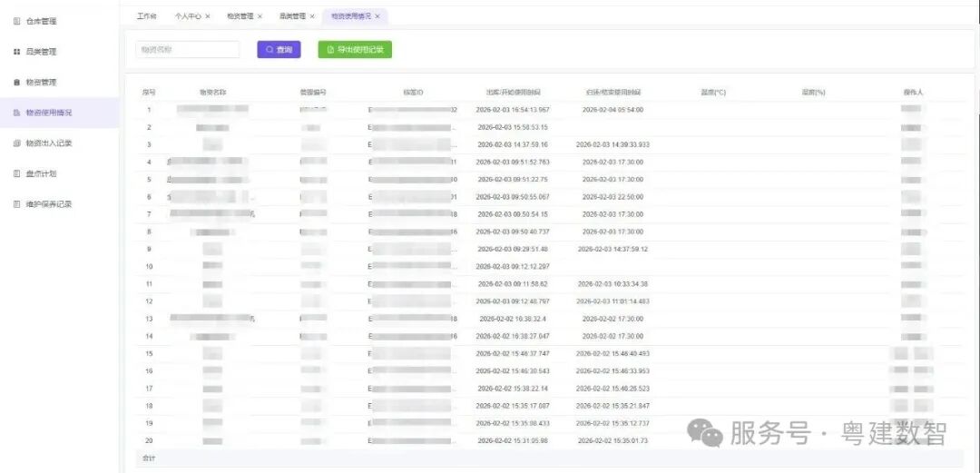Click the 维护保养记录 sidebar icon

[x=16, y=204]
